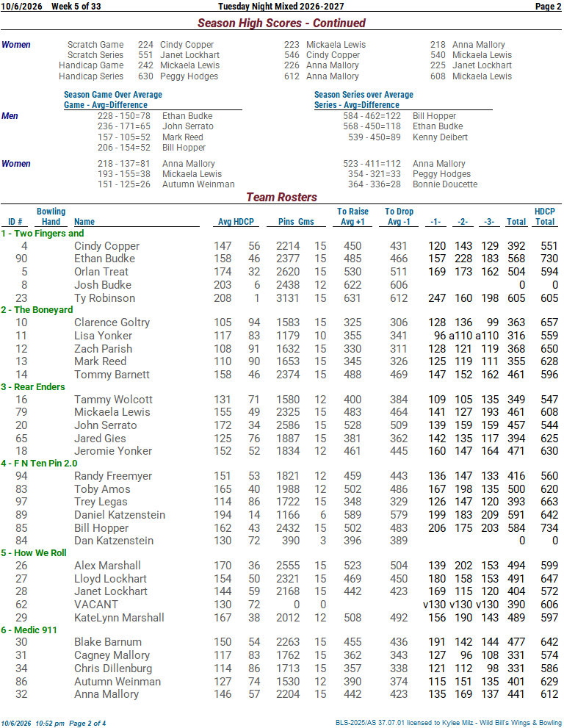The image size is (564, 728).
Task: Click team heading '2 - The Boneyard'
Action: pos(37,310)
